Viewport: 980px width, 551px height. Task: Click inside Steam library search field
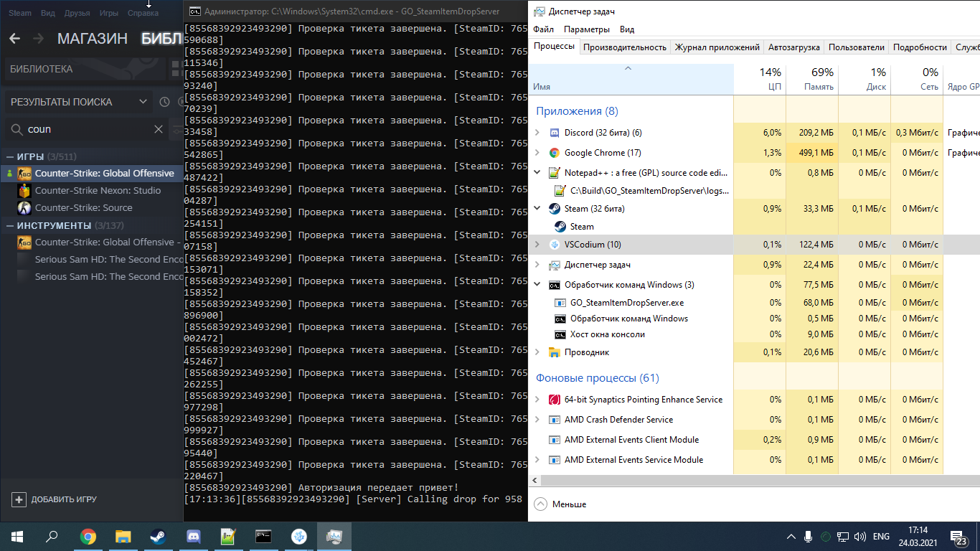point(86,129)
